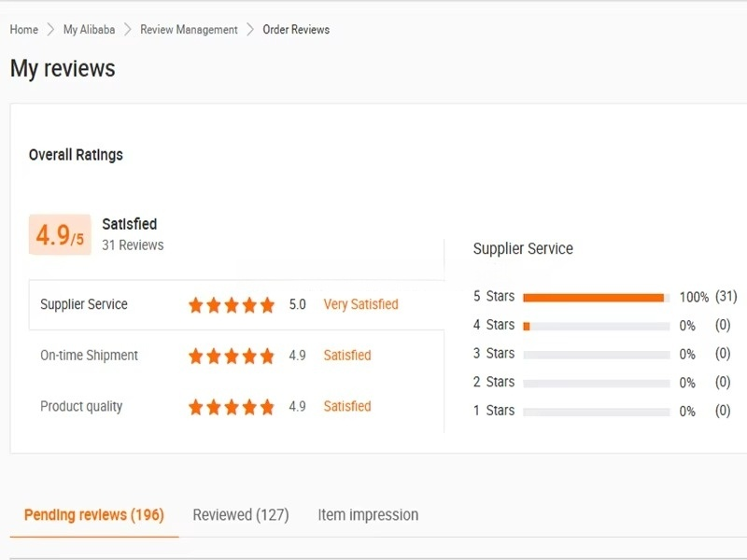The width and height of the screenshot is (747, 560).
Task: Open My Alibaba breadcrumb link
Action: coord(89,30)
